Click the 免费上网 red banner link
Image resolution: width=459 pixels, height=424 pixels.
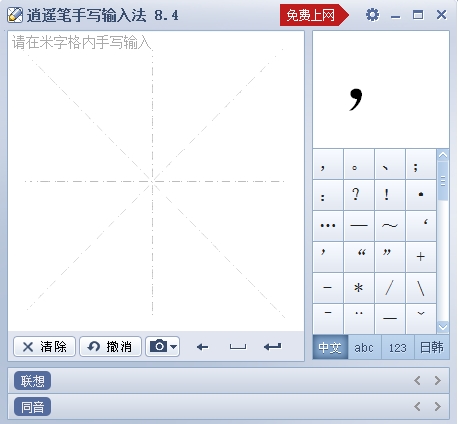click(x=314, y=15)
